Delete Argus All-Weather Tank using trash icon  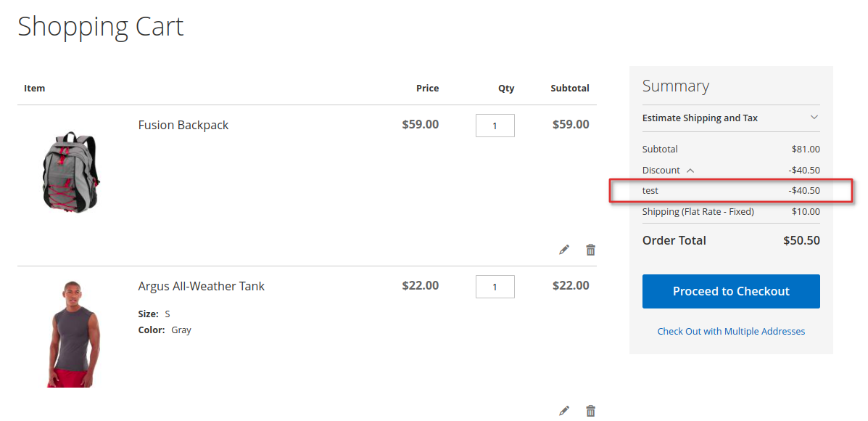591,411
